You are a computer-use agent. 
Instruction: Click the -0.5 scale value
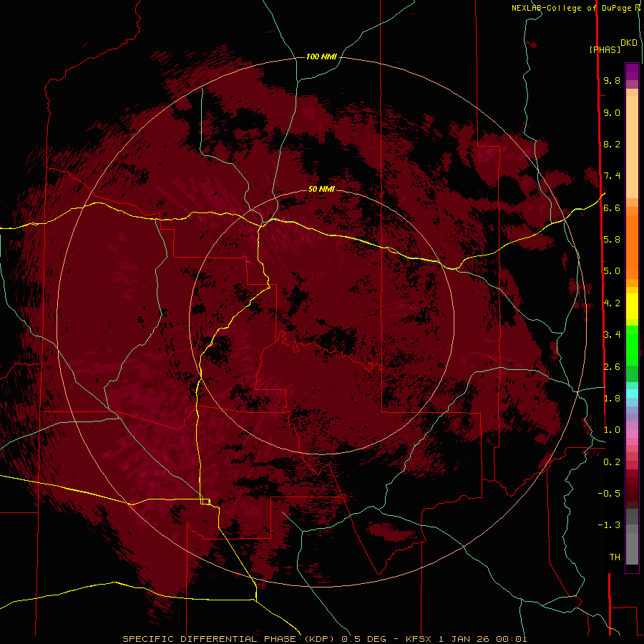coord(609,493)
